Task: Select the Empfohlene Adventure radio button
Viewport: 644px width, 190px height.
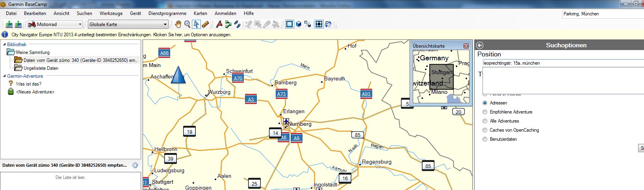Action: [485, 112]
